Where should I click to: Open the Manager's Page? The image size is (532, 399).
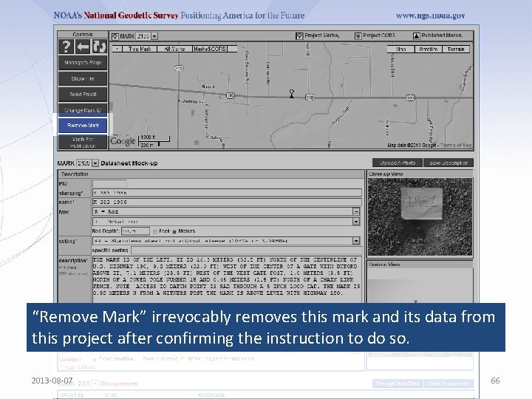(x=83, y=63)
